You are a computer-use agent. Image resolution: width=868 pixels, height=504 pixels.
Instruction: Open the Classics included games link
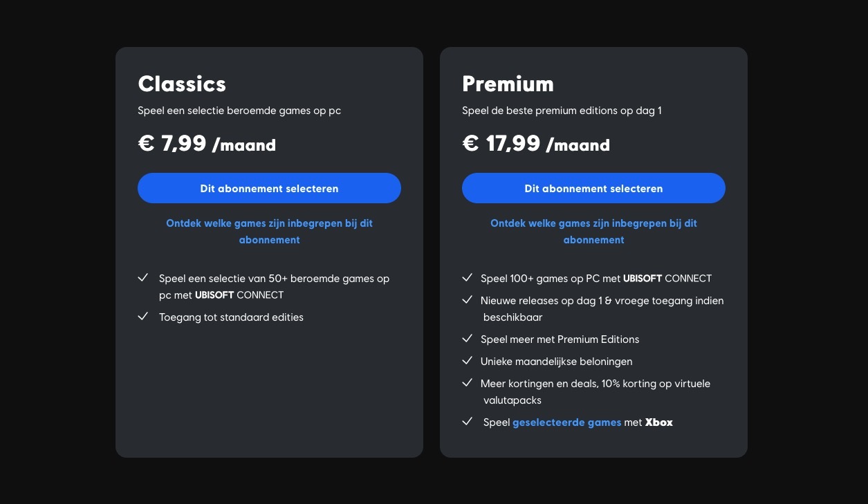click(269, 232)
